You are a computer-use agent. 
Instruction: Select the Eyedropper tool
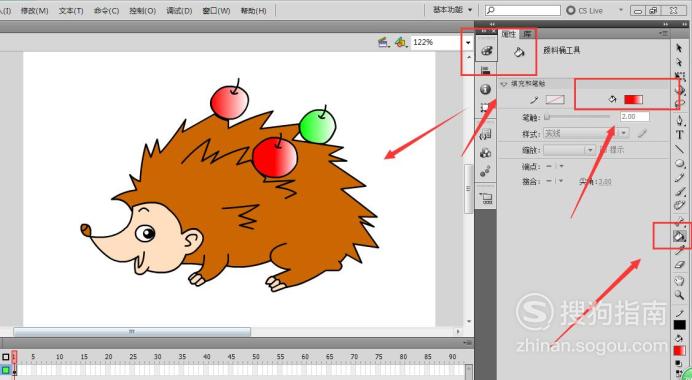(x=680, y=251)
